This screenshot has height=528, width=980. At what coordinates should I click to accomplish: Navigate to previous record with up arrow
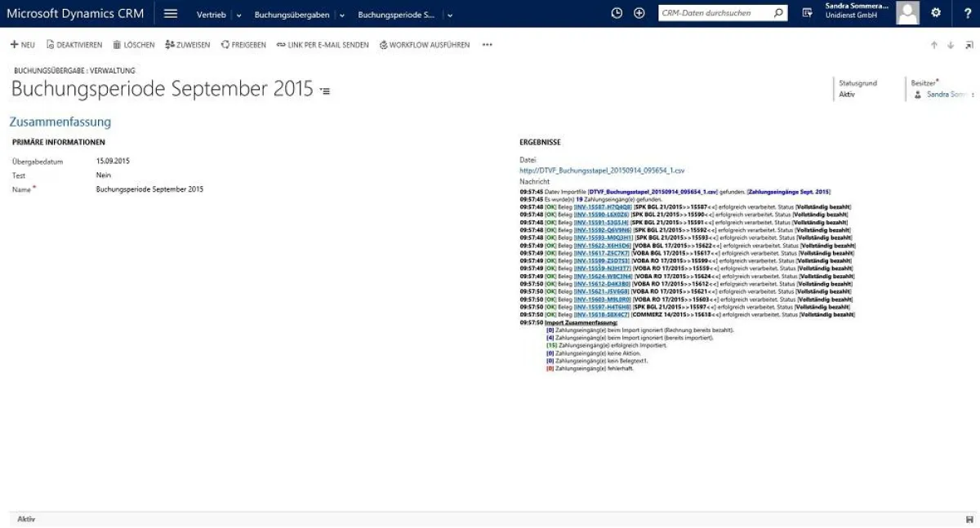point(934,46)
